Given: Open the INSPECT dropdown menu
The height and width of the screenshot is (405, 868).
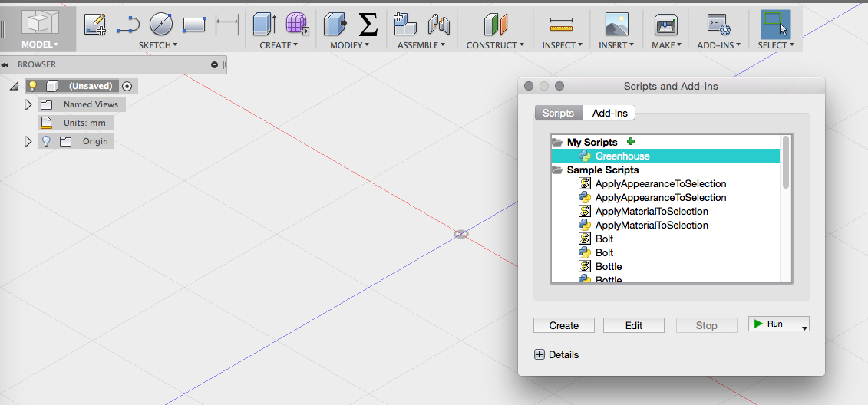Looking at the screenshot, I should point(562,45).
